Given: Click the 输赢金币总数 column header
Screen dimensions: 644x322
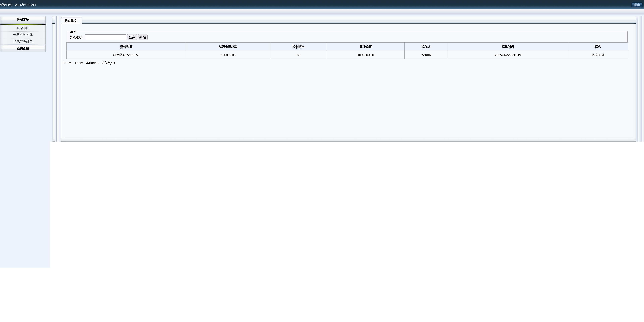Looking at the screenshot, I should [228, 47].
